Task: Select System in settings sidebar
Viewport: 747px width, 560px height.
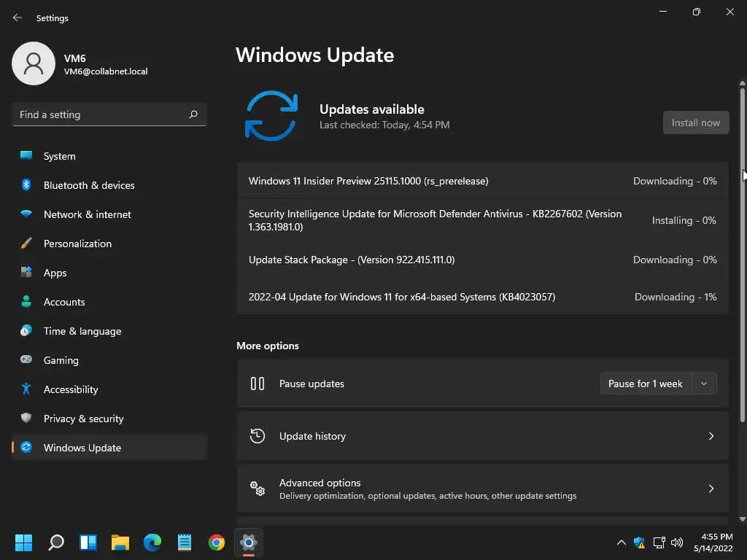Action: pyautogui.click(x=109, y=156)
